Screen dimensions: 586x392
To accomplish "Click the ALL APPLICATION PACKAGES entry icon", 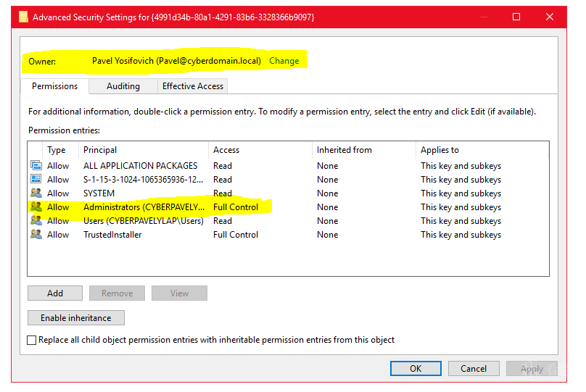I will (x=36, y=166).
